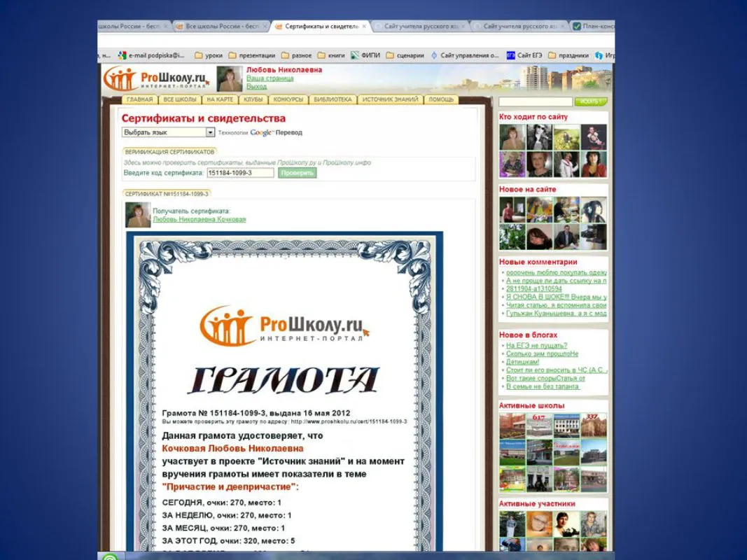
Task: Open the 'На ЕГЭ не пущать?' blog link
Action: (536, 345)
